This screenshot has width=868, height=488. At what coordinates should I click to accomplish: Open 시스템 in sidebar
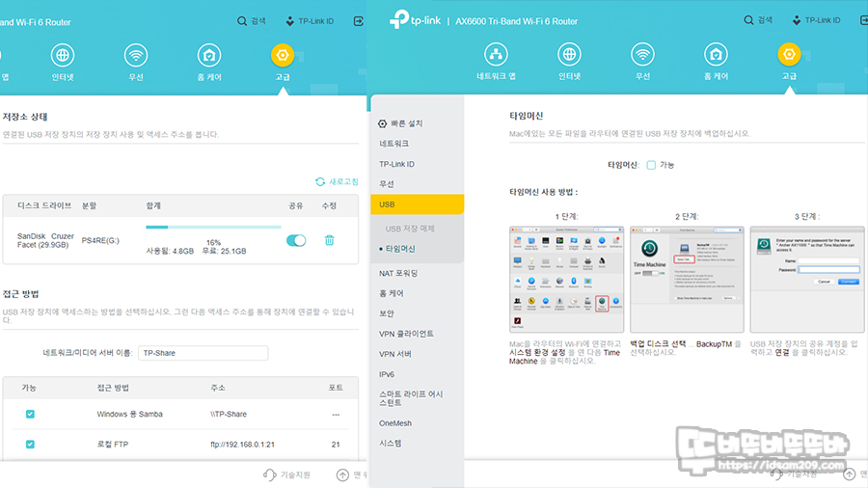click(x=391, y=444)
